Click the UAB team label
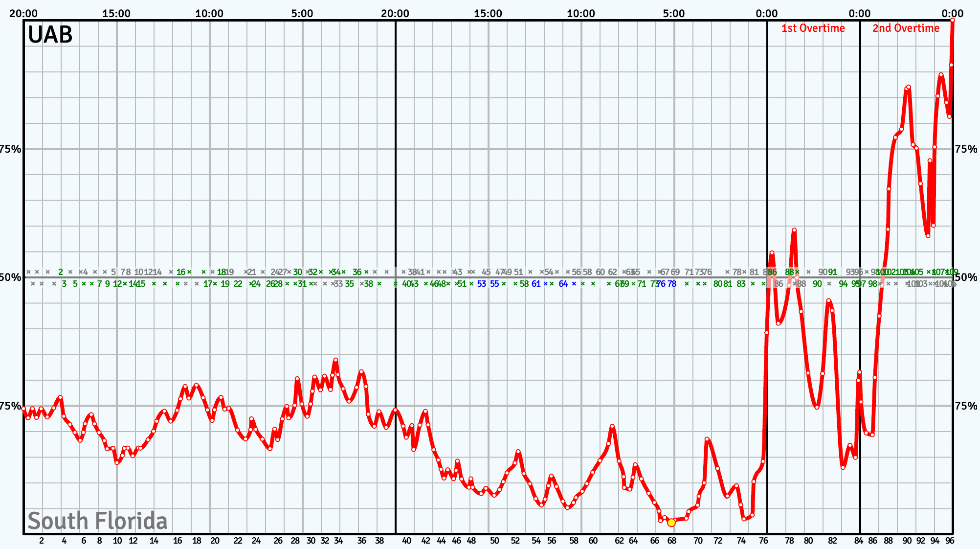Screen dimensions: 980x549 click(x=50, y=35)
